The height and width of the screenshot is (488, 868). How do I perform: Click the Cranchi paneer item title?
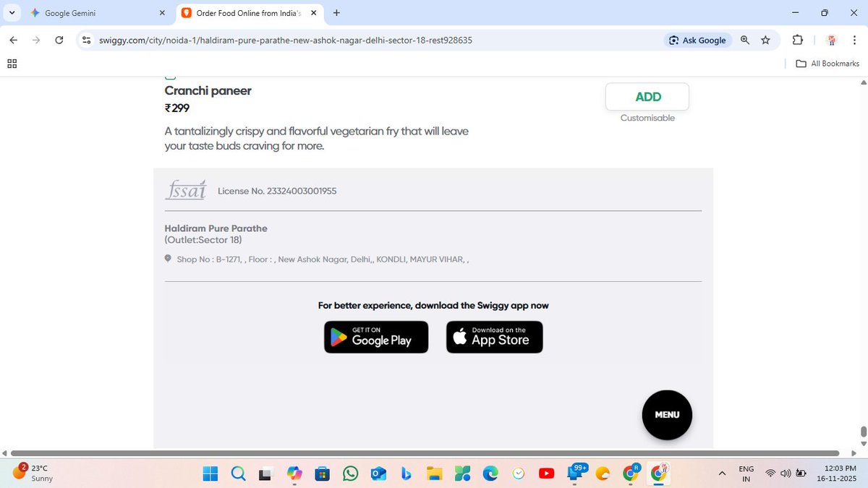208,90
